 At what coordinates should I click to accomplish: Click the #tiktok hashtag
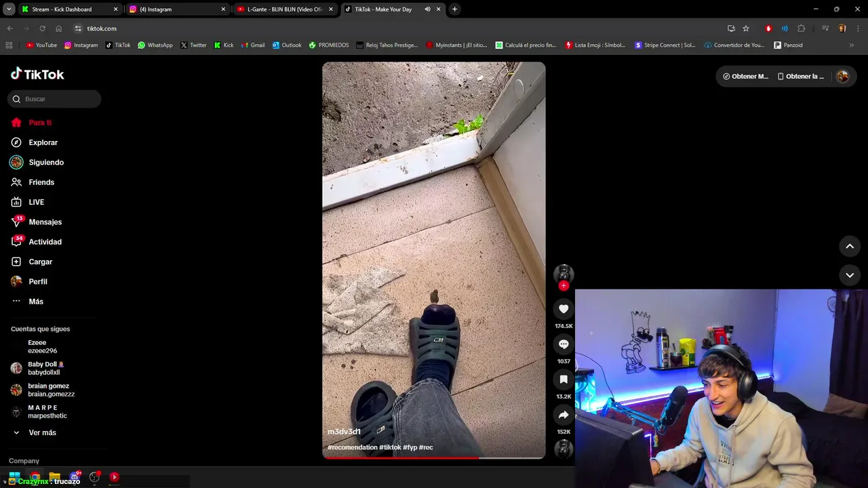390,447
